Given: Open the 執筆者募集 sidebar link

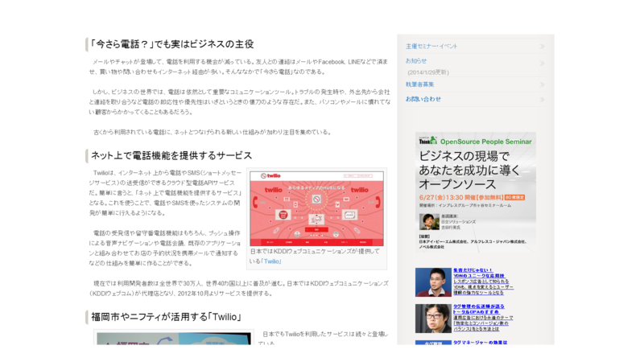Looking at the screenshot, I should point(419,84).
